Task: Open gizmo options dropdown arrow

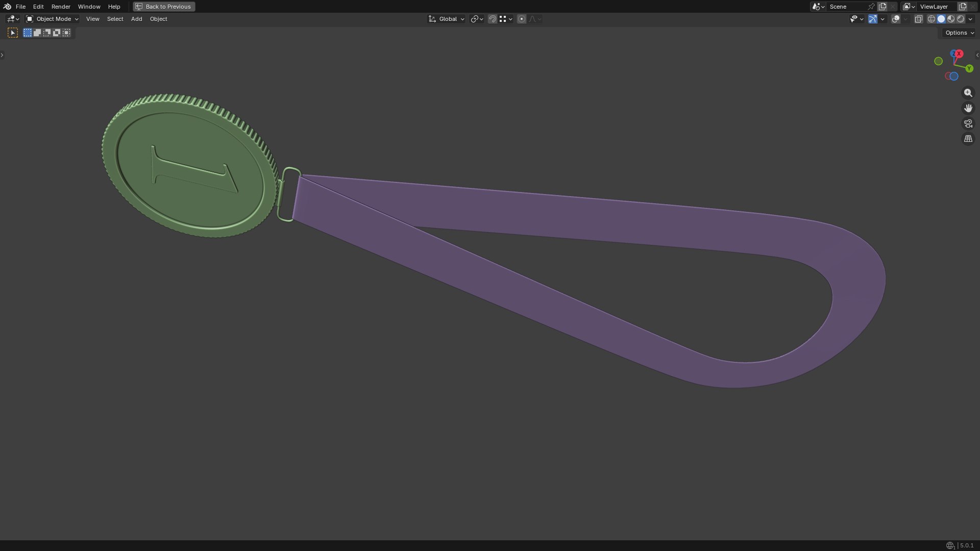Action: tap(883, 19)
